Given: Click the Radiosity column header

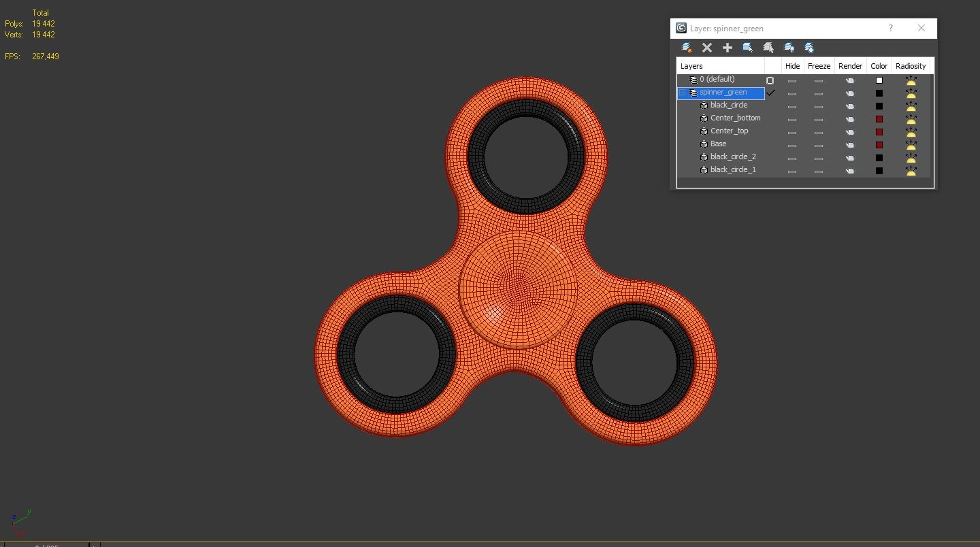Looking at the screenshot, I should pos(911,65).
